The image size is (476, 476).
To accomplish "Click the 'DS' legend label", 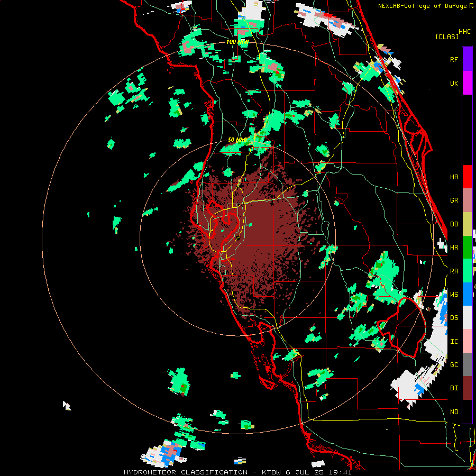I will coord(454,317).
